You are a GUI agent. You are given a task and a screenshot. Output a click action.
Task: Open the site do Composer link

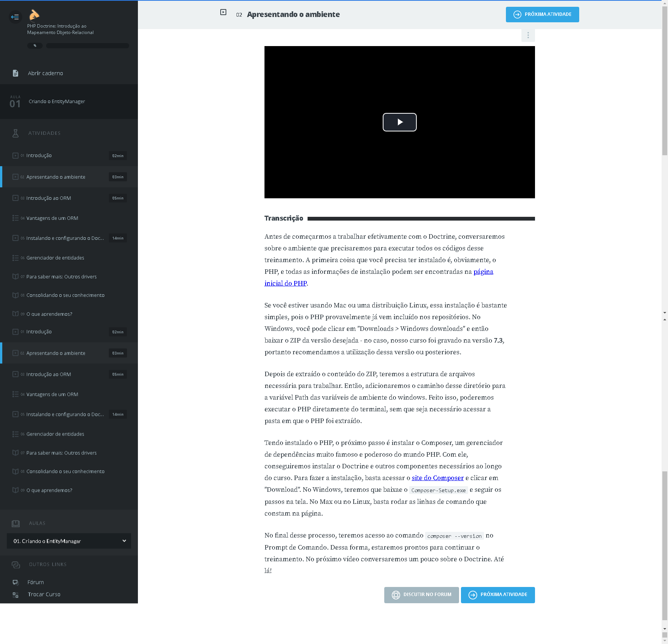pos(438,478)
